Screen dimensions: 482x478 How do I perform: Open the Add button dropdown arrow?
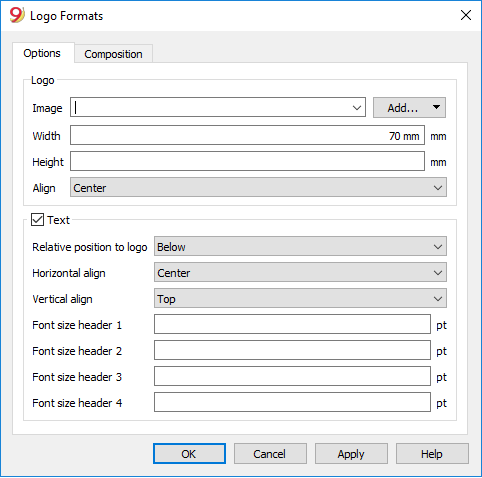coord(436,107)
